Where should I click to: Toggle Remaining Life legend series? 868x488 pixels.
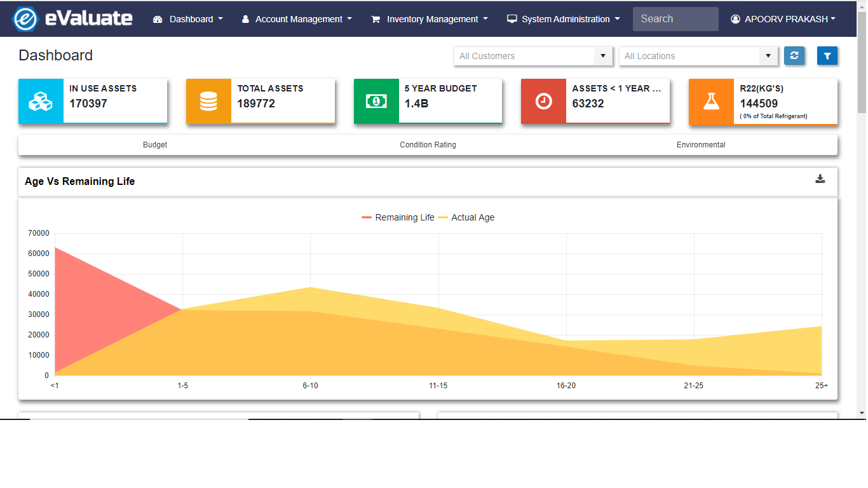(x=398, y=217)
